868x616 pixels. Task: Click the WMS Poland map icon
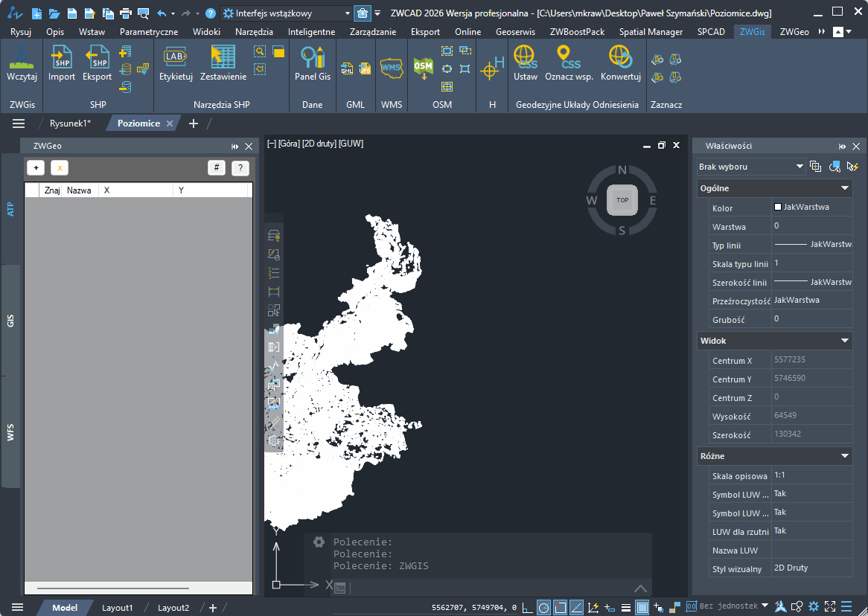pos(391,68)
